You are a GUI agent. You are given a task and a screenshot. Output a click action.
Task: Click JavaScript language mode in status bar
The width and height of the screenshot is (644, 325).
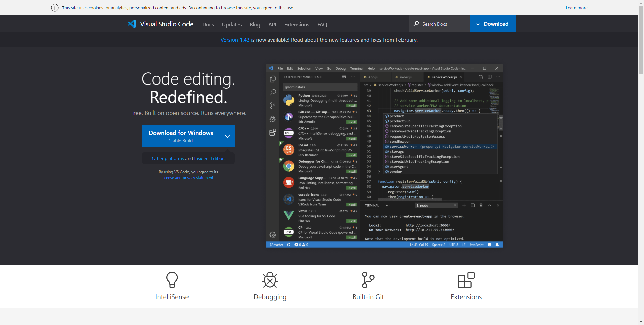476,245
